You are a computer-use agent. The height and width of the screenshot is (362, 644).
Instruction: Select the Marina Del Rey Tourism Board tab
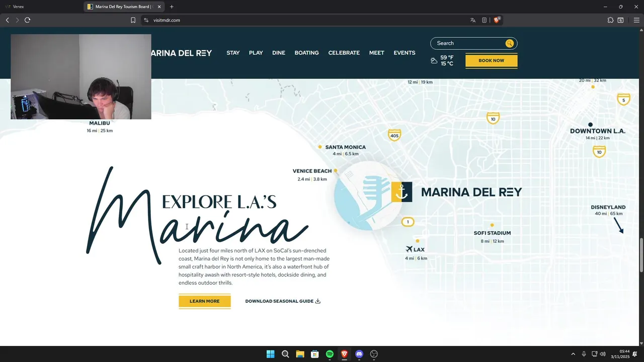tap(125, 7)
